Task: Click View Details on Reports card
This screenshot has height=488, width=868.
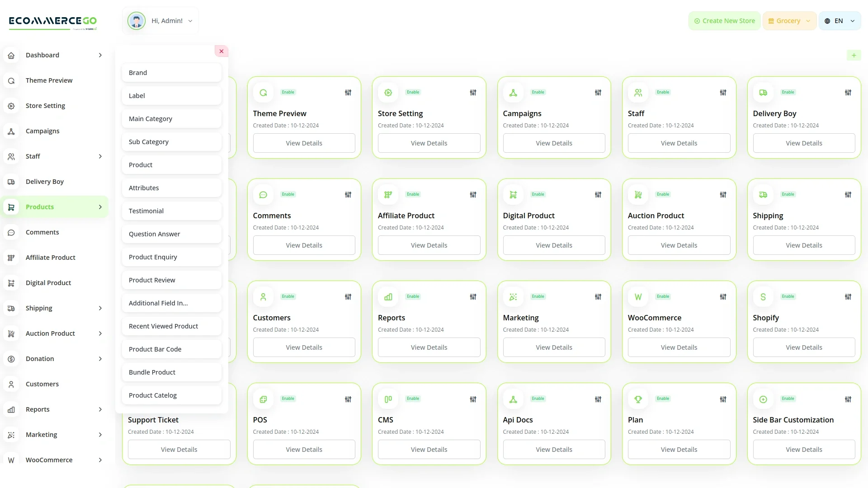Action: [x=429, y=347]
